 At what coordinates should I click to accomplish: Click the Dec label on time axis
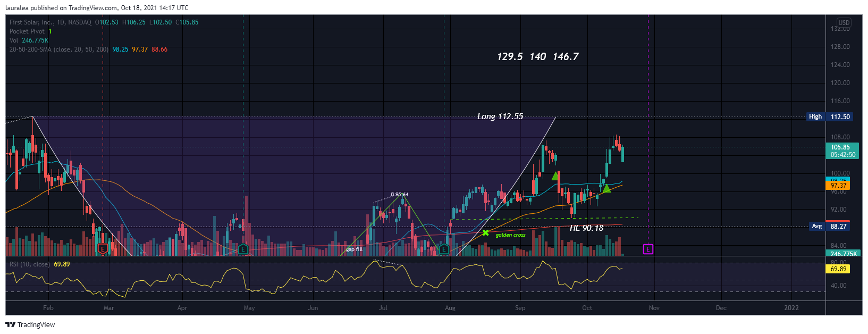point(721,308)
